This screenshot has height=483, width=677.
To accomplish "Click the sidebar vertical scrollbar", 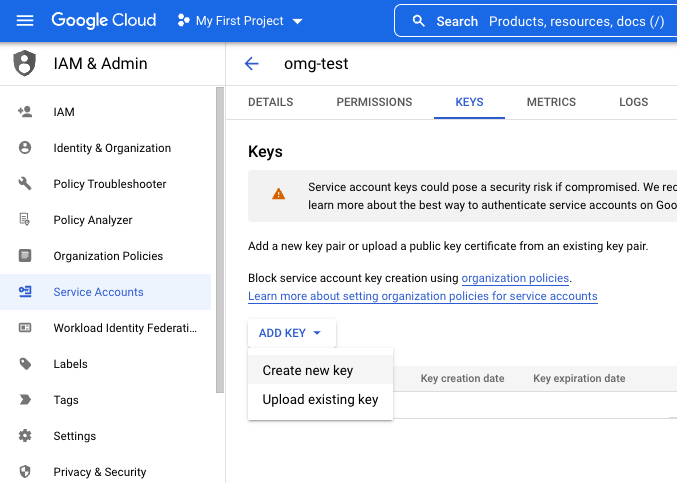I will tap(220, 240).
